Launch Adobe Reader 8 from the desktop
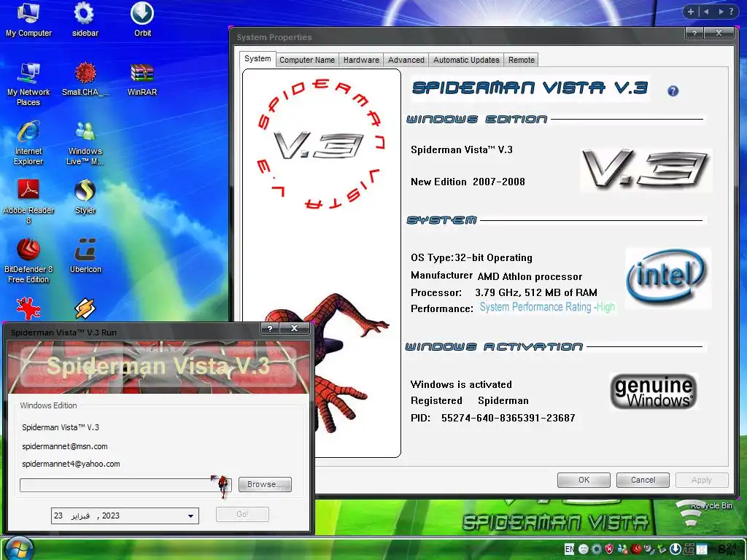Image resolution: width=747 pixels, height=560 pixels. point(28,201)
